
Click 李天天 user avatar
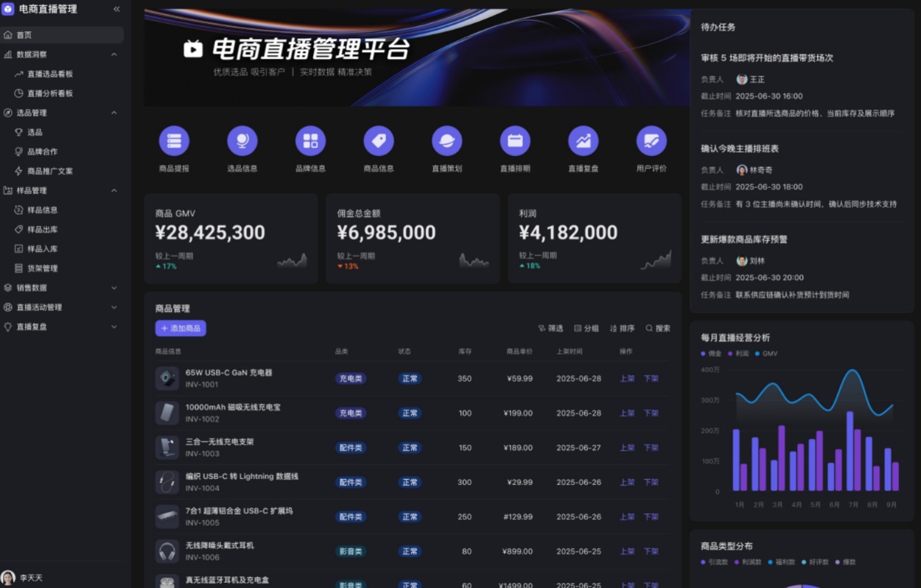click(8, 578)
